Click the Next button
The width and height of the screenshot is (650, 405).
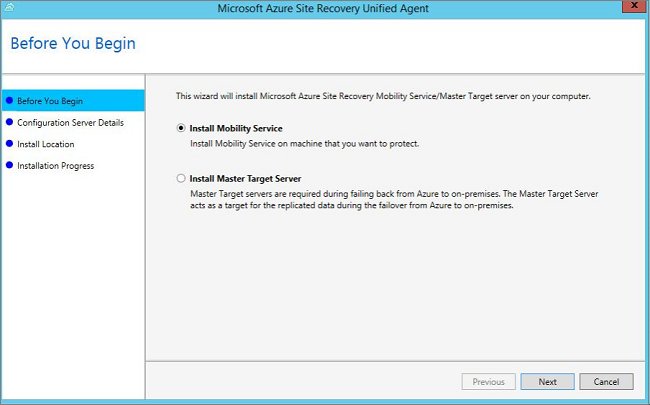(x=547, y=382)
